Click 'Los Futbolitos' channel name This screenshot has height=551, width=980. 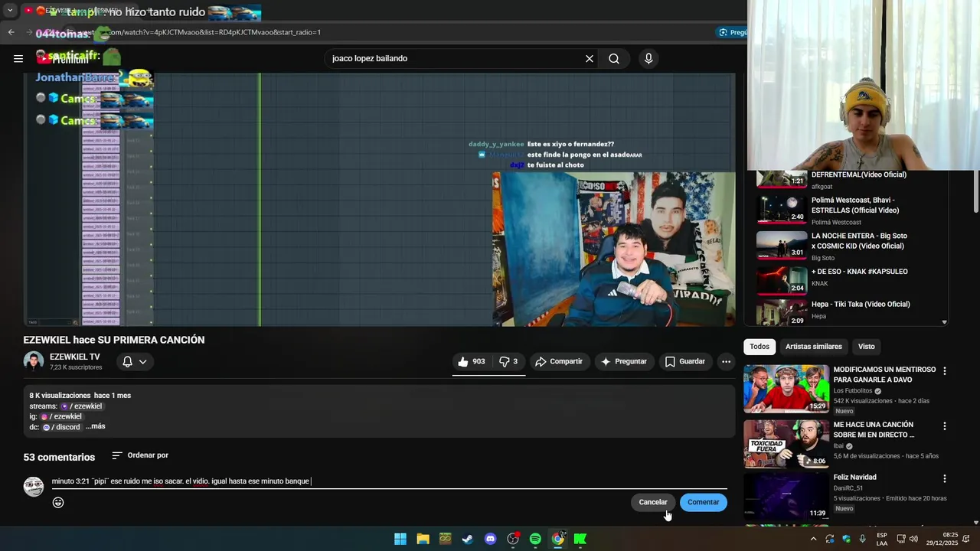pos(852,391)
